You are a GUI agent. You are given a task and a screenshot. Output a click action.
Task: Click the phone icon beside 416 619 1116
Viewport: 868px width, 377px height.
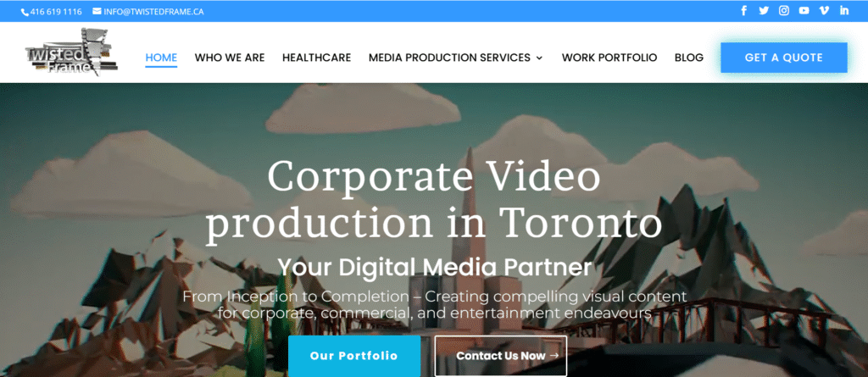click(25, 12)
